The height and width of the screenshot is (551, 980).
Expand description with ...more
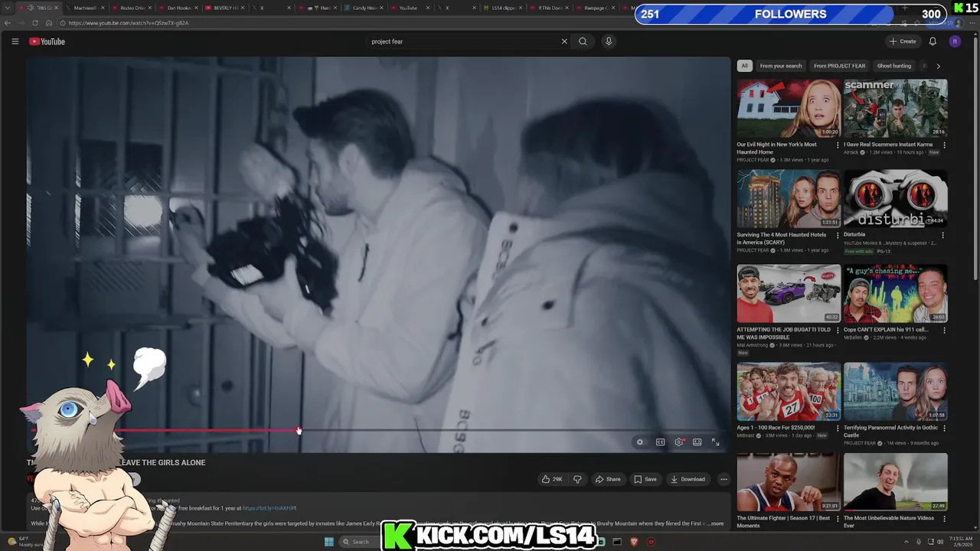[x=714, y=523]
